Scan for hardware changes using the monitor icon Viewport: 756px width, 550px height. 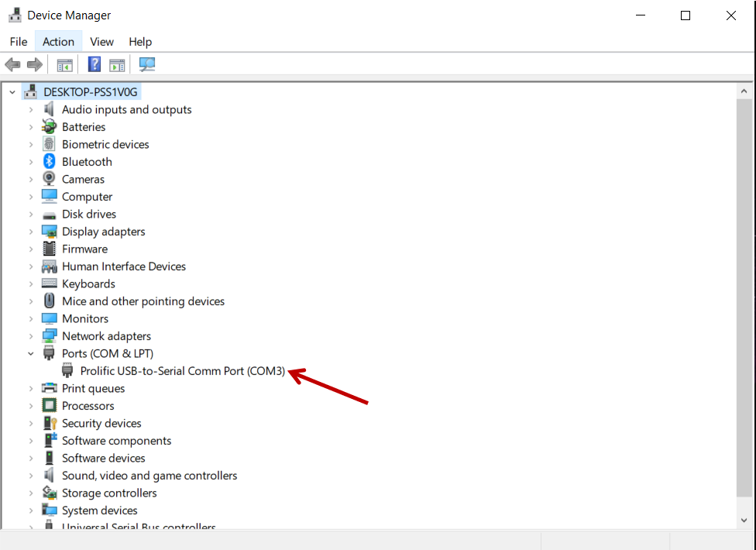(147, 64)
